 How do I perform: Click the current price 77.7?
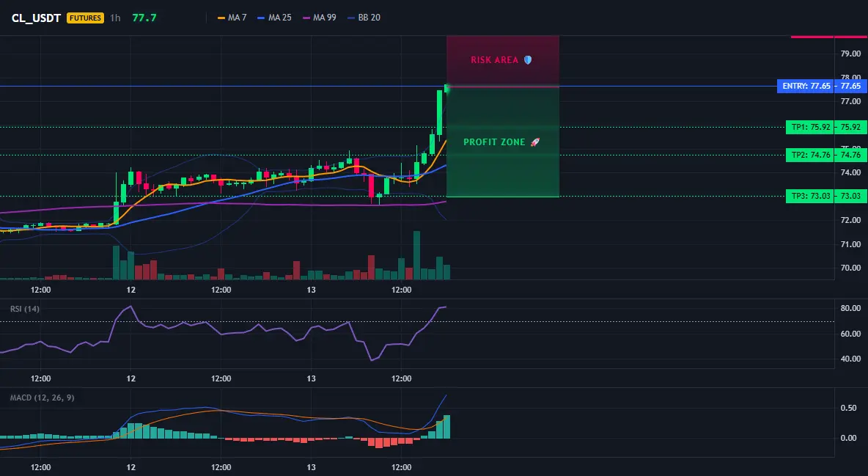tap(144, 18)
